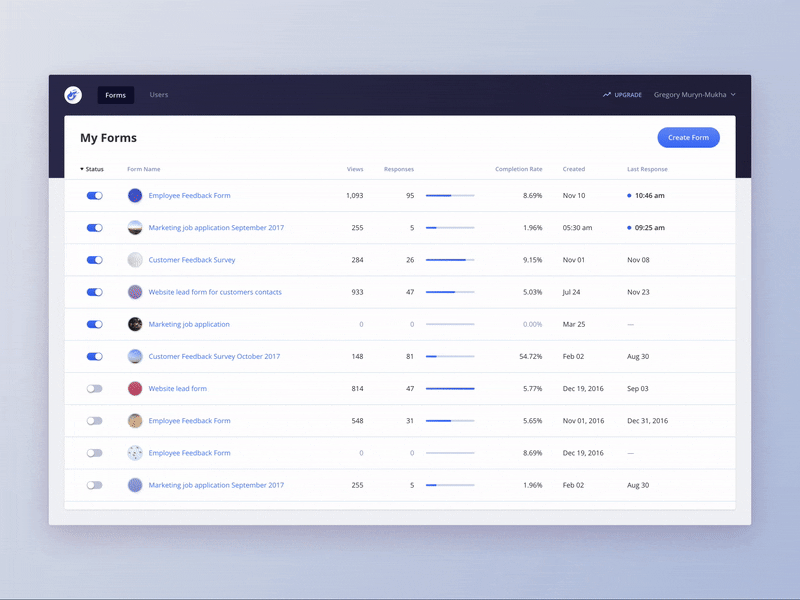Enable the Website lead form toggle
The height and width of the screenshot is (600, 800).
pyautogui.click(x=94, y=388)
